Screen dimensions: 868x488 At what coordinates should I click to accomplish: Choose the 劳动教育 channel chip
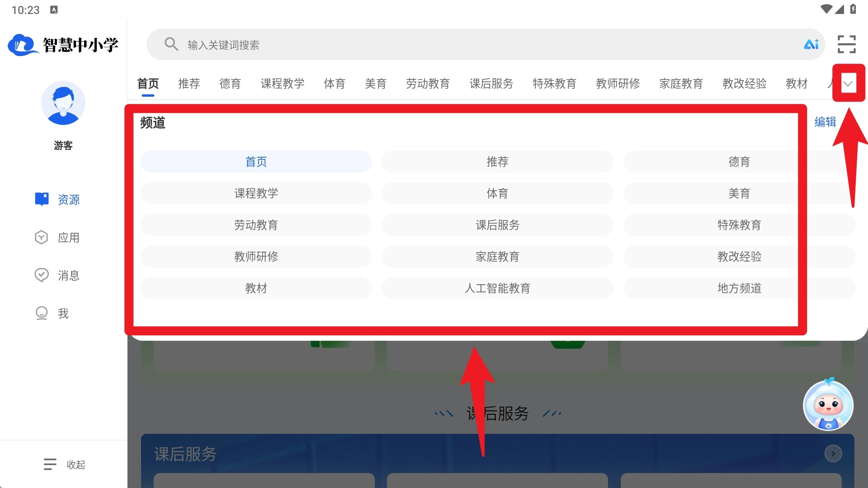click(x=256, y=225)
